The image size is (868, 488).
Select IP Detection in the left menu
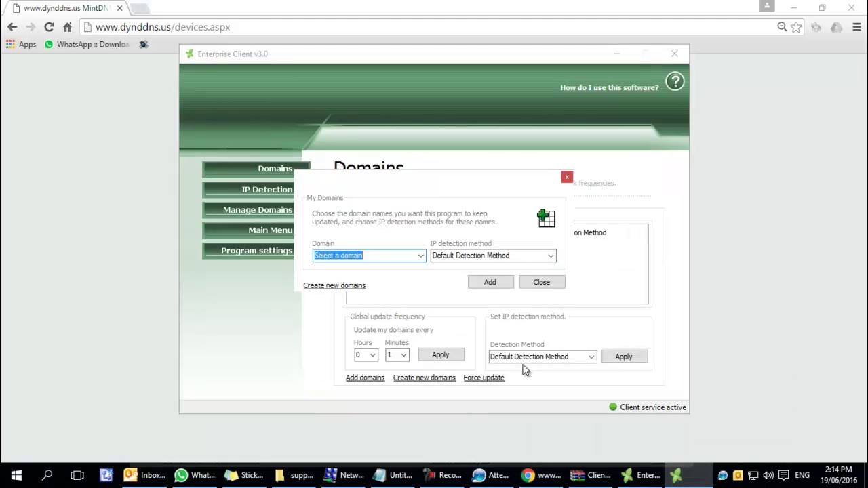coord(249,189)
